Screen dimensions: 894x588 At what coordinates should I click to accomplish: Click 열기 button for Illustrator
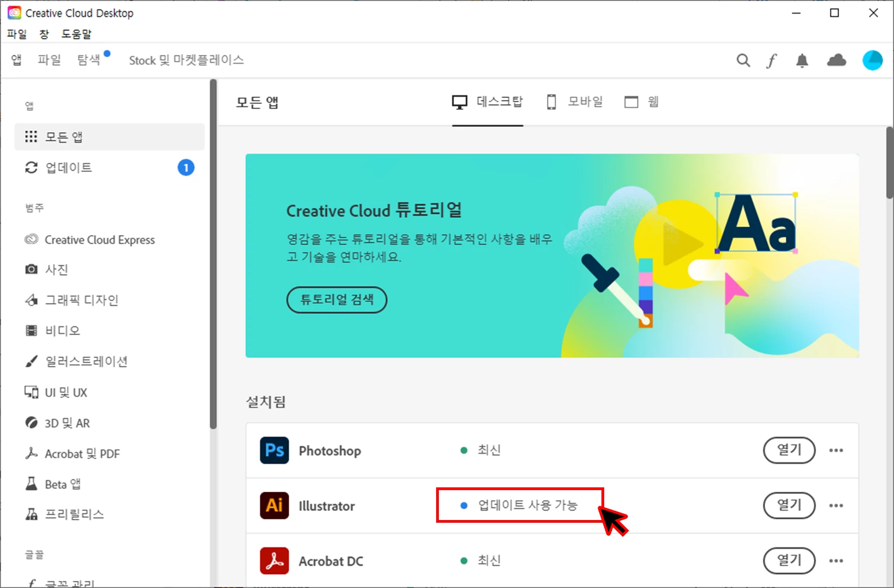[789, 506]
